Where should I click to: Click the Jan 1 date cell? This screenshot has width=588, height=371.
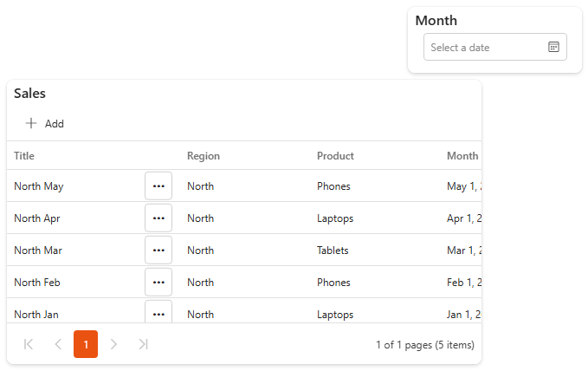click(464, 315)
